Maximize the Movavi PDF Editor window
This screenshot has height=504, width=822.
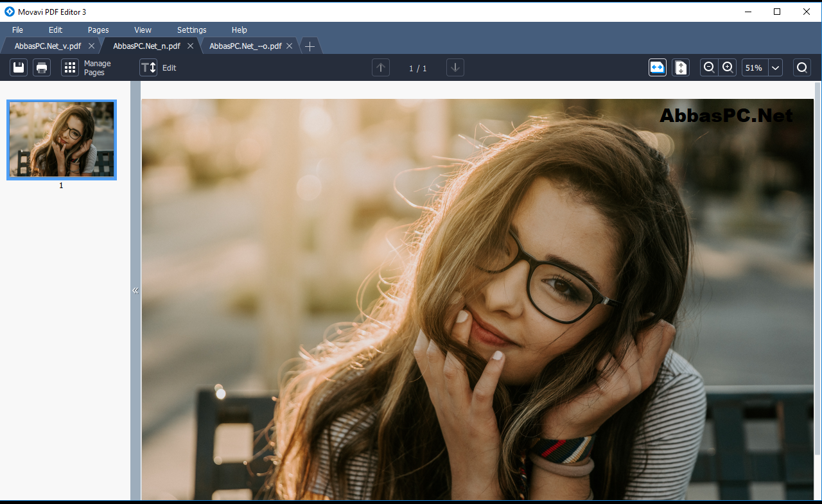(777, 12)
